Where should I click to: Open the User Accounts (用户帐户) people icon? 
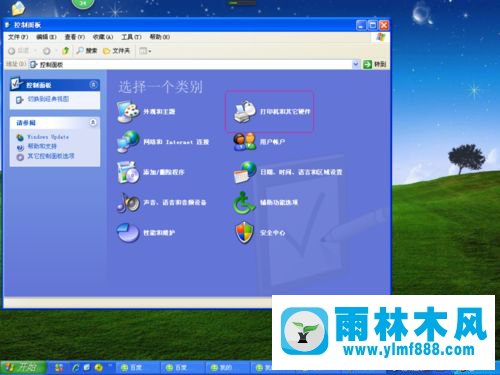245,142
